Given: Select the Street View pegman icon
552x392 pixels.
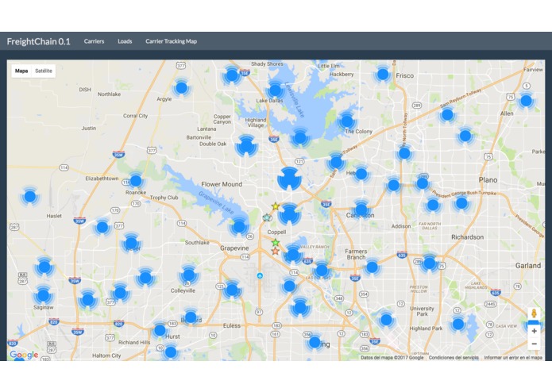Looking at the screenshot, I should (534, 313).
